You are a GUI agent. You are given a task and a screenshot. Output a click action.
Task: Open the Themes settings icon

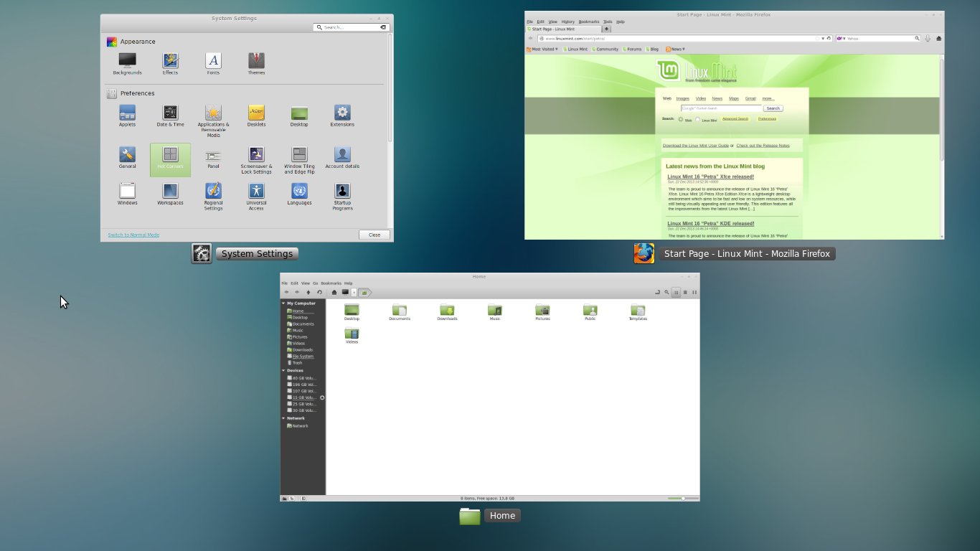[x=256, y=62]
